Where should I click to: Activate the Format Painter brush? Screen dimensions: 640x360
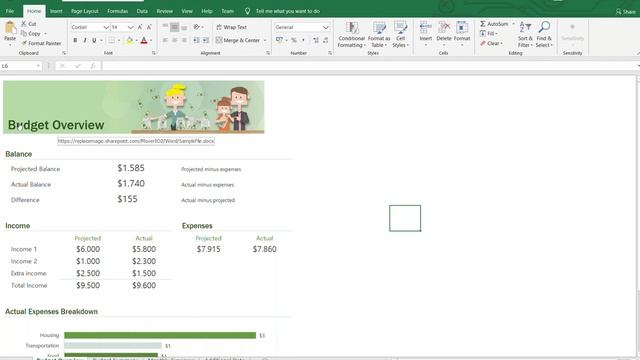[41, 43]
